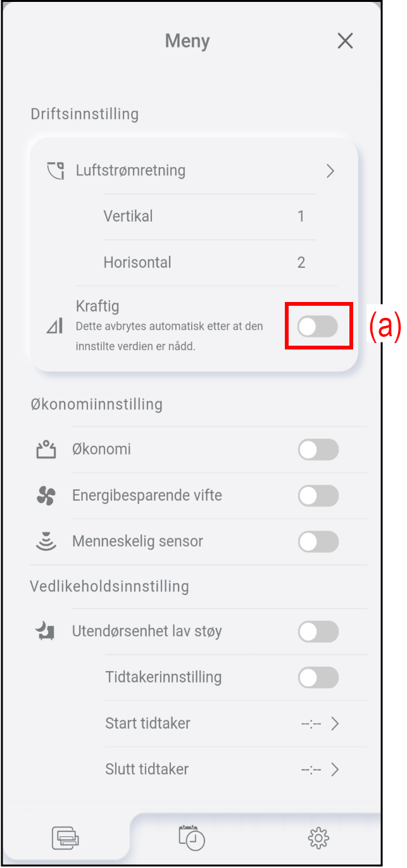Click the Menneskelig sensor wave icon

[x=46, y=542]
